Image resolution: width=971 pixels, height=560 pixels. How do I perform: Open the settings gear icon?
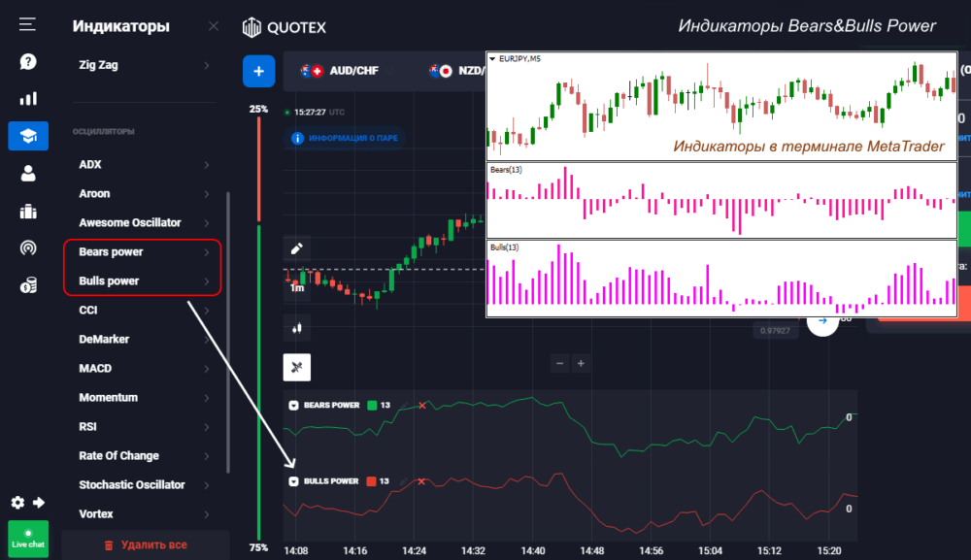[17, 503]
